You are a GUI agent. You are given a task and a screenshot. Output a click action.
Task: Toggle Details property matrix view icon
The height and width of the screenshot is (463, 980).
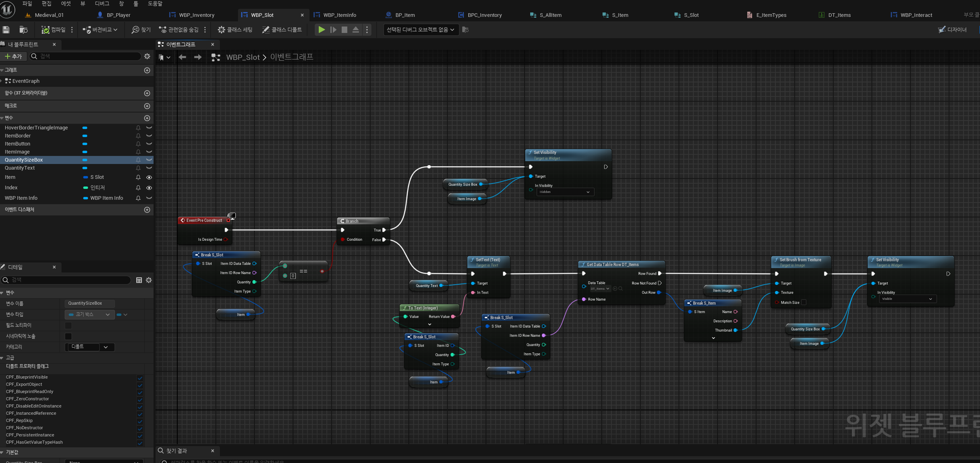coord(139,280)
